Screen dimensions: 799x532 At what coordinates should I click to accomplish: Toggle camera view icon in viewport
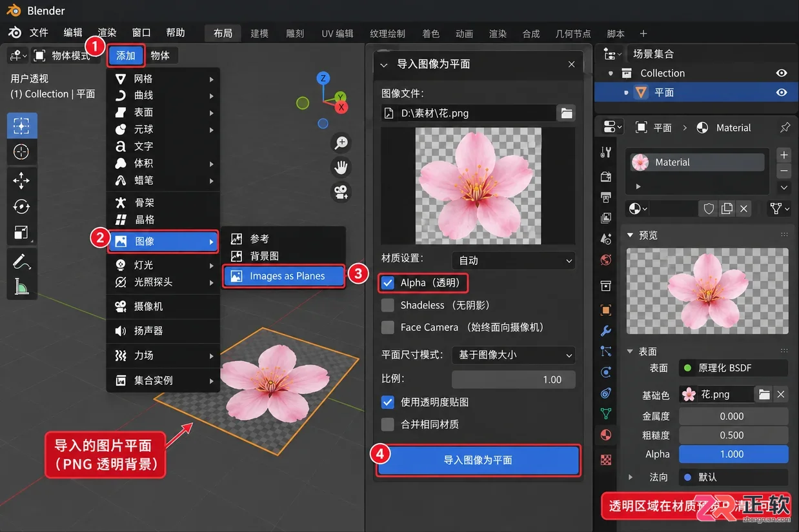coord(341,192)
